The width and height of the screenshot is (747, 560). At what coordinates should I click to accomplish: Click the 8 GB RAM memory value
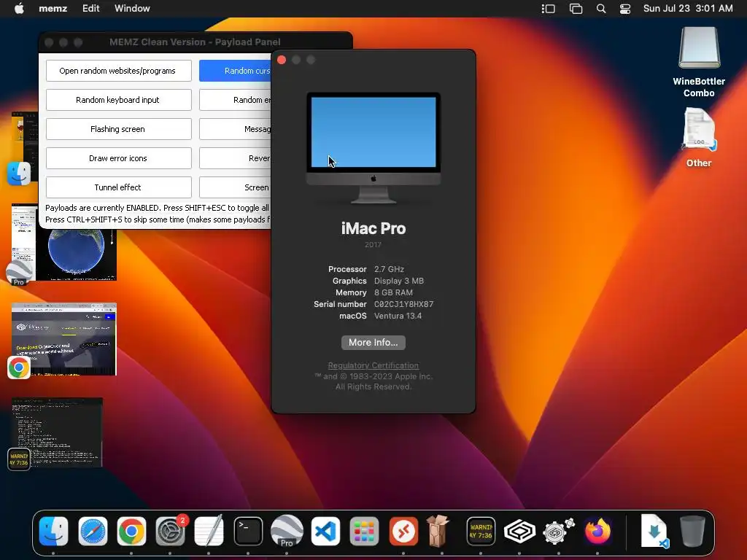click(393, 292)
